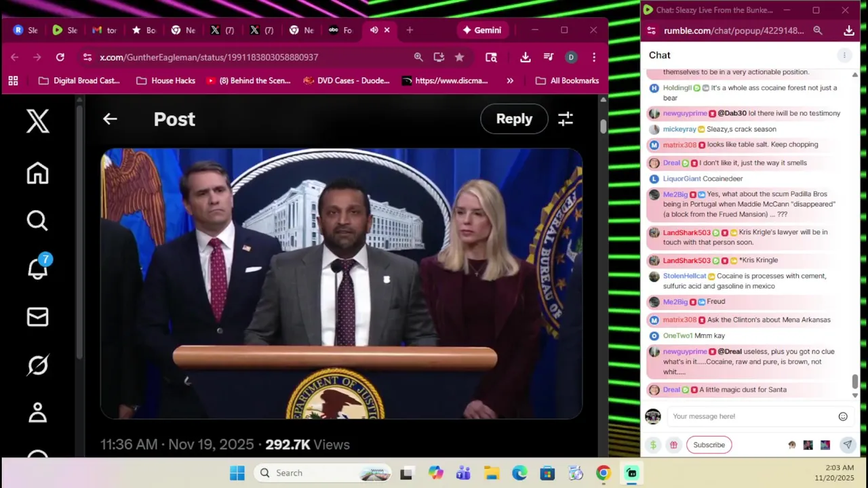Open X Notifications bell with 7 badge
This screenshot has width=868, height=488.
pos(38,267)
